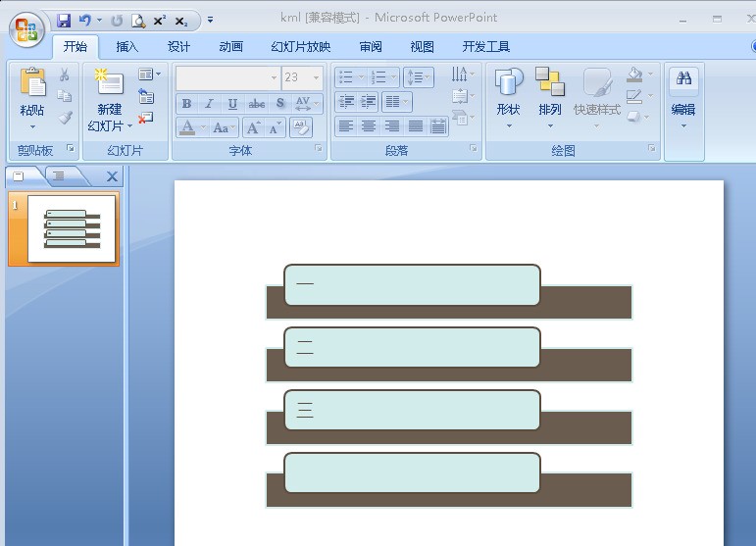Click the Print Preview magnifier icon
Screen dimensions: 756x546
tap(138, 21)
